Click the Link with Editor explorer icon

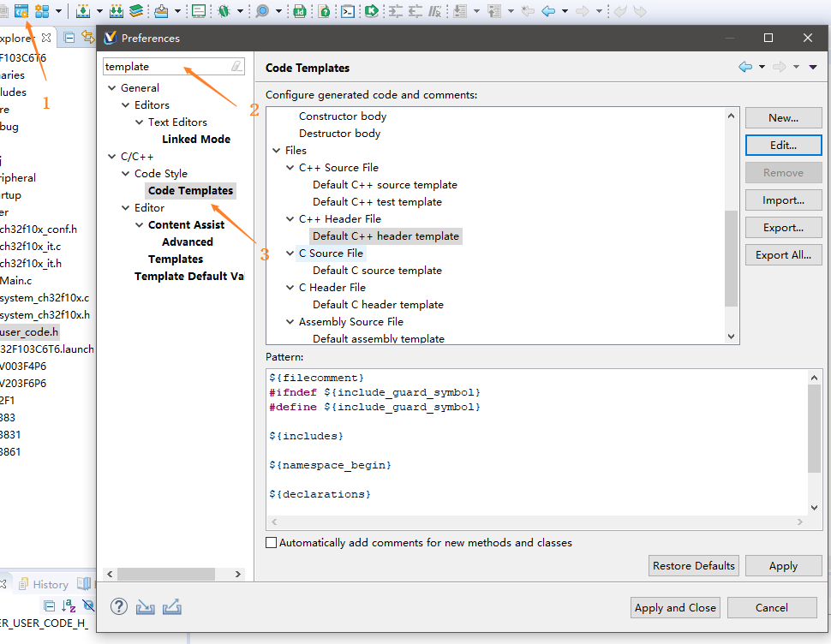(x=87, y=37)
